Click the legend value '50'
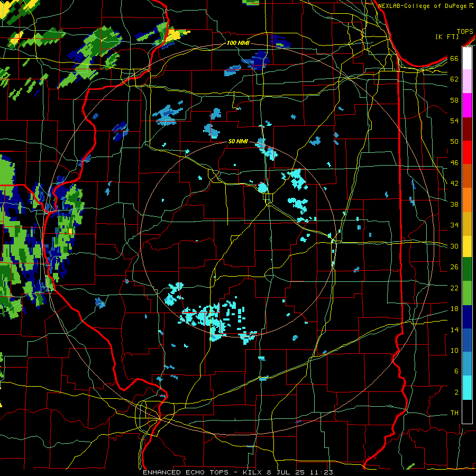The height and width of the screenshot is (476, 476). click(x=454, y=141)
